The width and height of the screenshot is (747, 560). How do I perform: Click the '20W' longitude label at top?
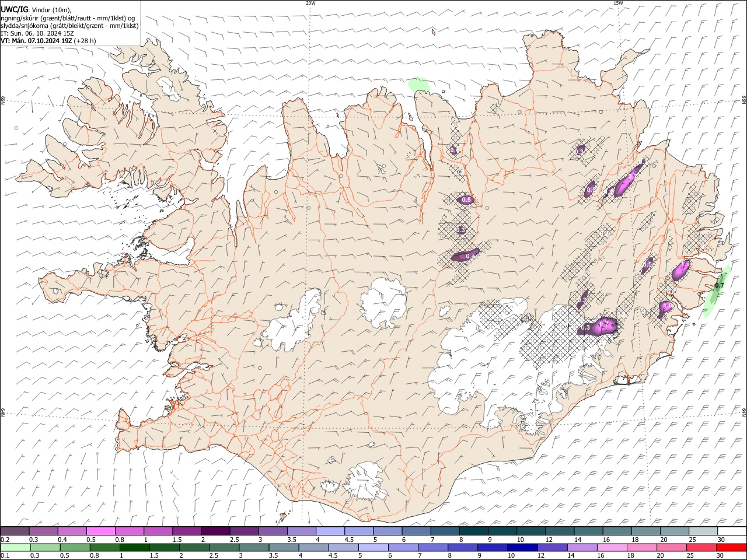[x=310, y=3]
